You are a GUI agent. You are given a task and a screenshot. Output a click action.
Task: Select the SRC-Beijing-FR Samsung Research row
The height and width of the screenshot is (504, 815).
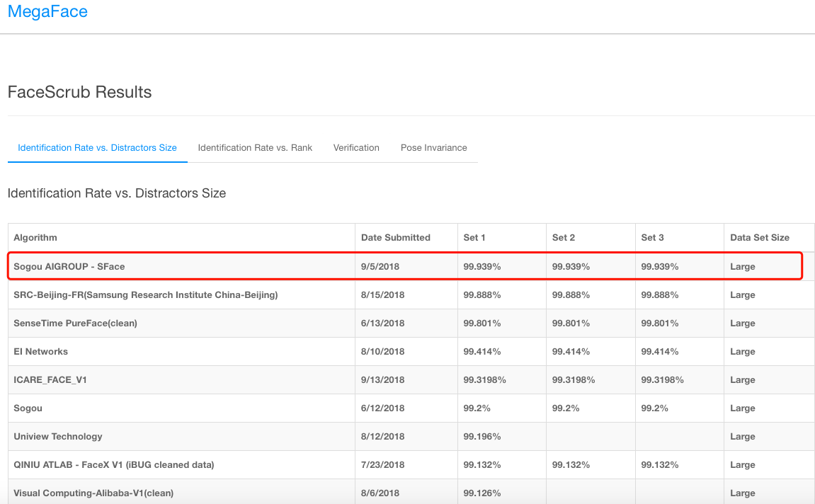pos(145,295)
